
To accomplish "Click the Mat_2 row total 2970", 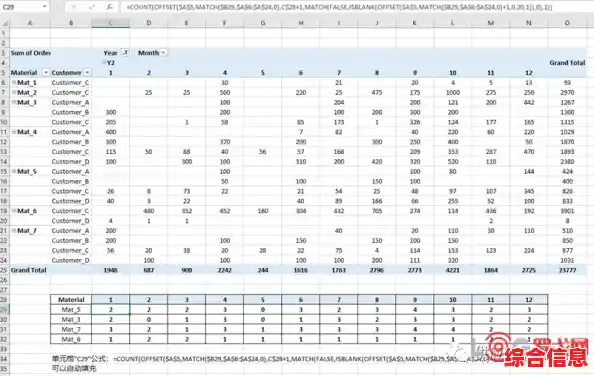I will coord(567,92).
